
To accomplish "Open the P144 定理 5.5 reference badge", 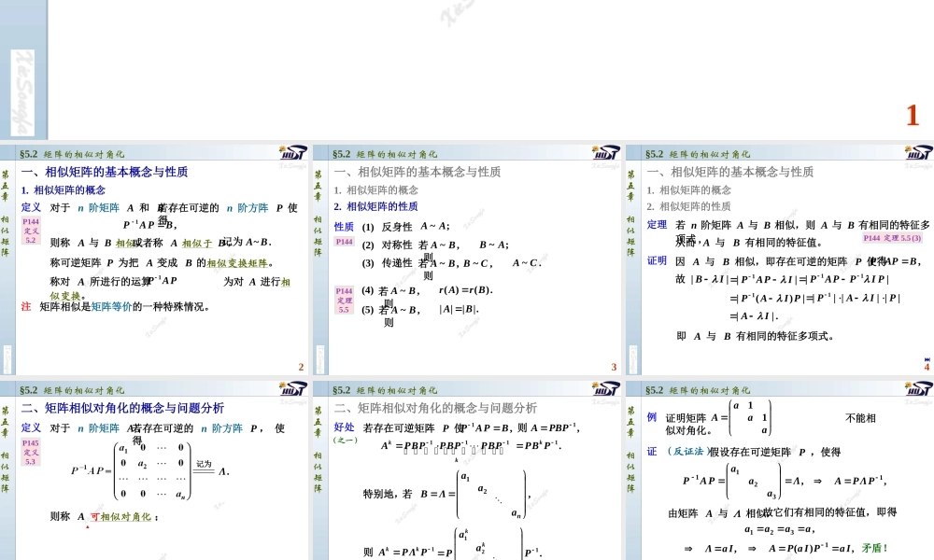I will click(x=342, y=299).
